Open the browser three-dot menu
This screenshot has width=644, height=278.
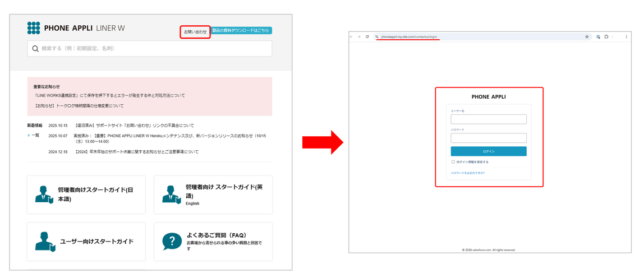627,36
